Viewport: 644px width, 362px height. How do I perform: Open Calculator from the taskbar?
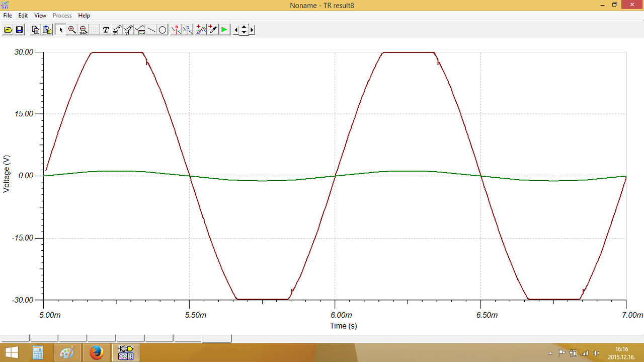(x=38, y=352)
